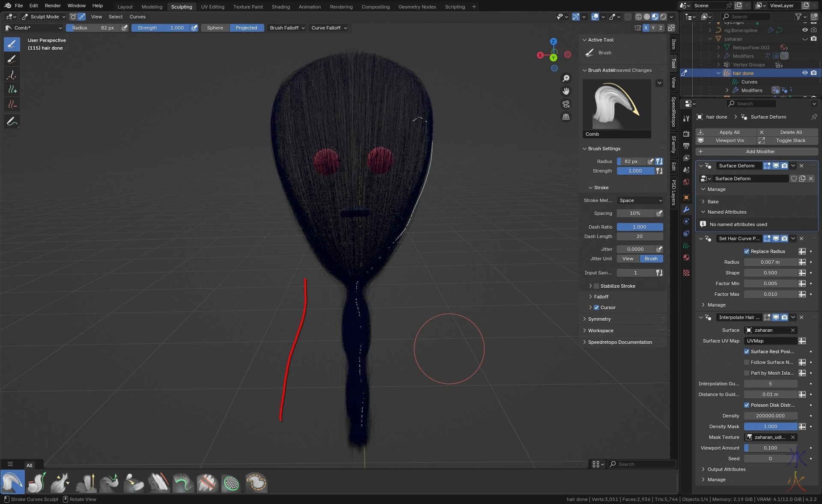Select the Add curves tool icon
Image resolution: width=822 pixels, height=504 pixels.
[x=12, y=89]
